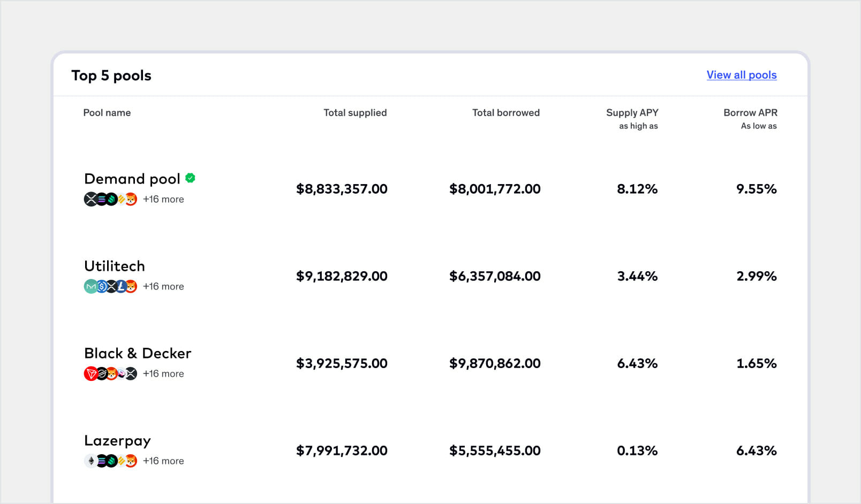The width and height of the screenshot is (861, 504).
Task: Click the Supply APY column header
Action: (x=632, y=113)
